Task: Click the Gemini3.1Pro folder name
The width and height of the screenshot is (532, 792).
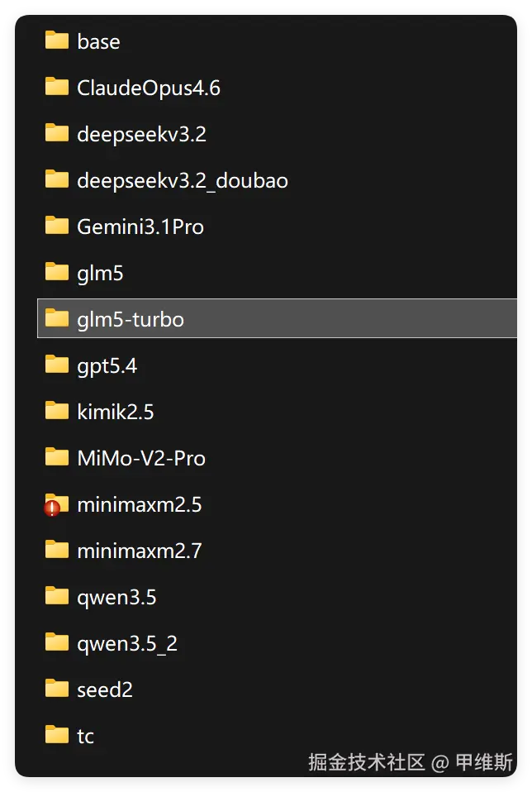Action: click(x=140, y=227)
